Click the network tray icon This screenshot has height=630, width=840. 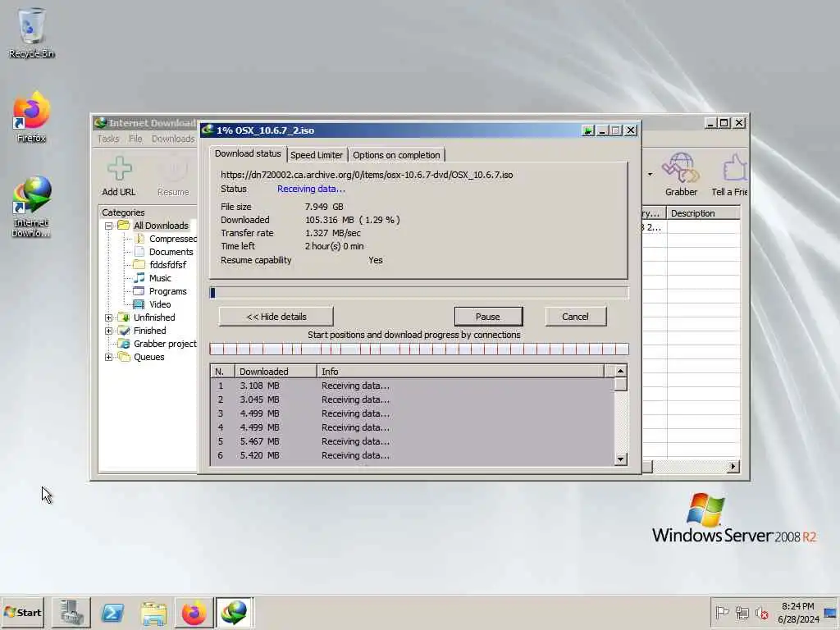(x=742, y=612)
